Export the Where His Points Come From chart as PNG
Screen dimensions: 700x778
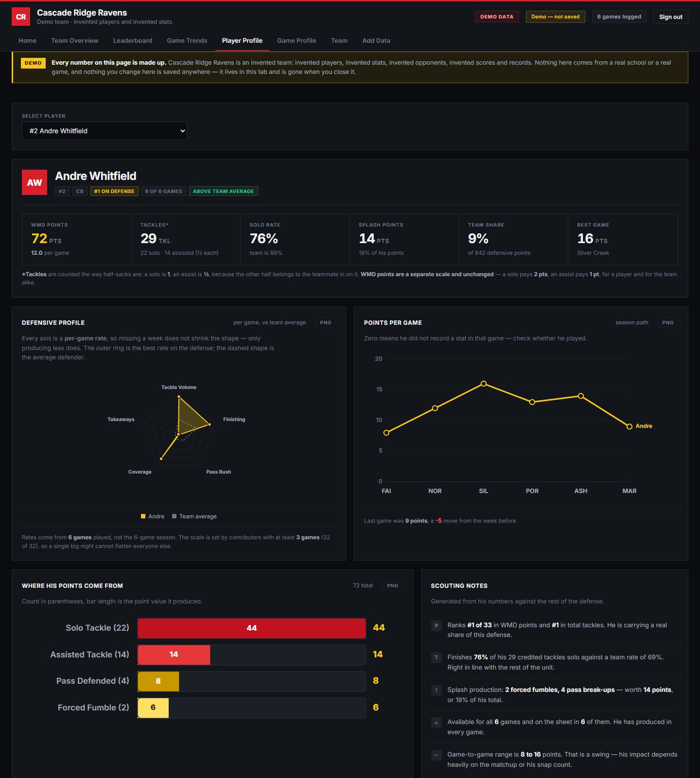click(393, 585)
